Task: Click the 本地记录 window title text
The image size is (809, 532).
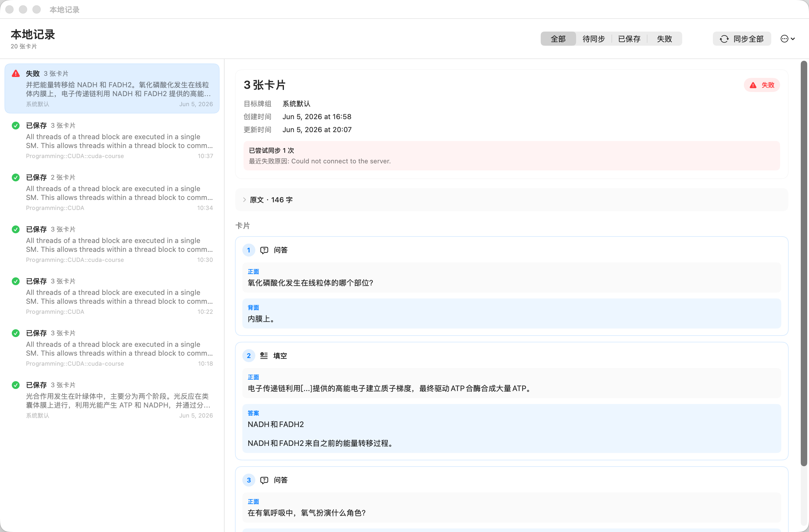Action: tap(64, 9)
